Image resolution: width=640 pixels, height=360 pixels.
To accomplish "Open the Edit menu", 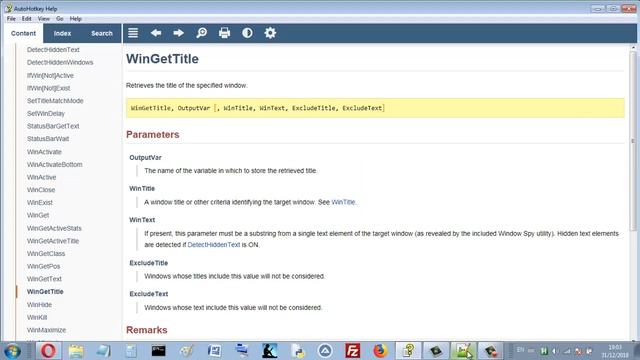I will click(27, 19).
